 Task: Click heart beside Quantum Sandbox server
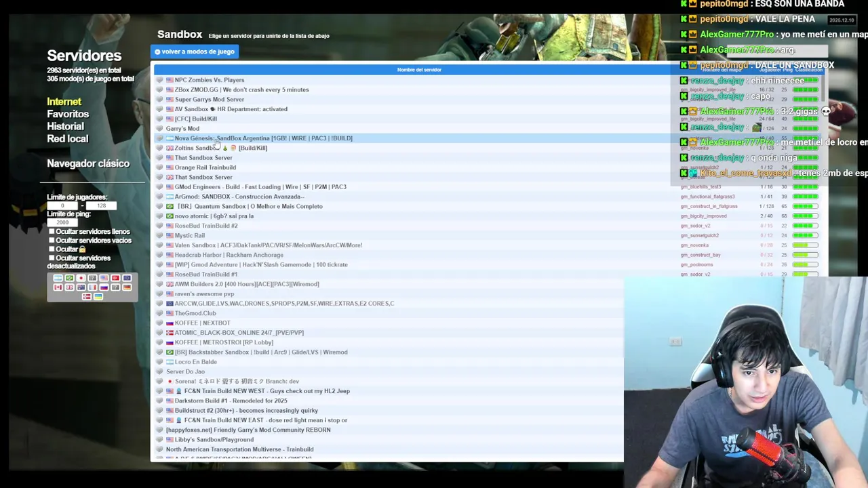coord(160,206)
